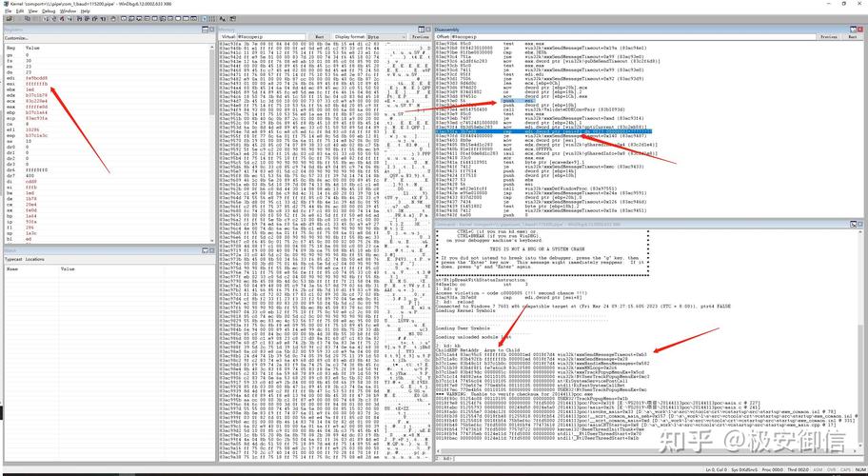Click the Virtual address field in Memory
868x476 pixels.
(x=271, y=36)
